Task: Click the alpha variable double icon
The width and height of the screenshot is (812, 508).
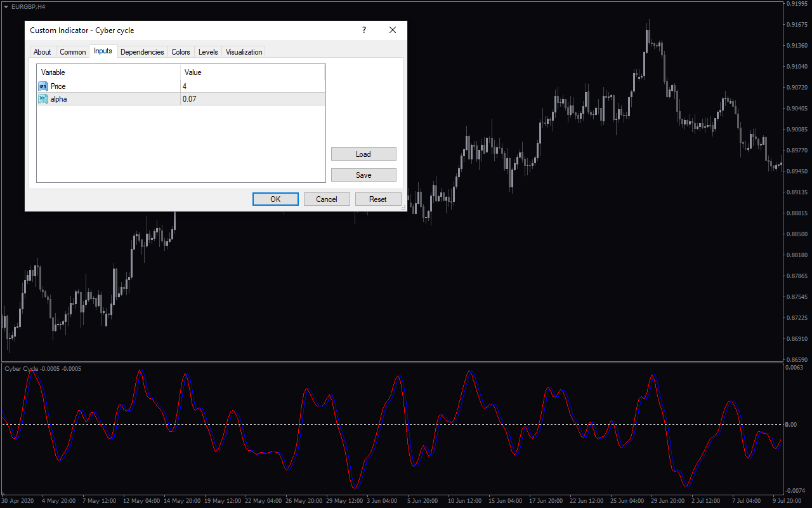Action: click(x=43, y=99)
